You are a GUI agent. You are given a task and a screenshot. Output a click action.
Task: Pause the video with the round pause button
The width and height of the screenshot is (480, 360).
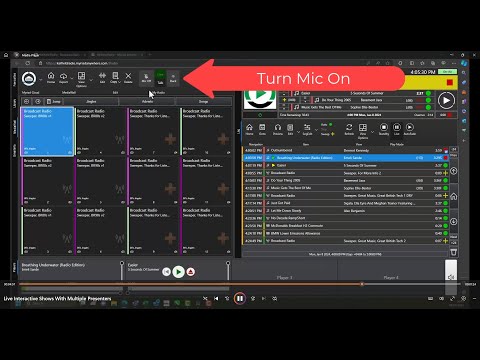tap(240, 299)
